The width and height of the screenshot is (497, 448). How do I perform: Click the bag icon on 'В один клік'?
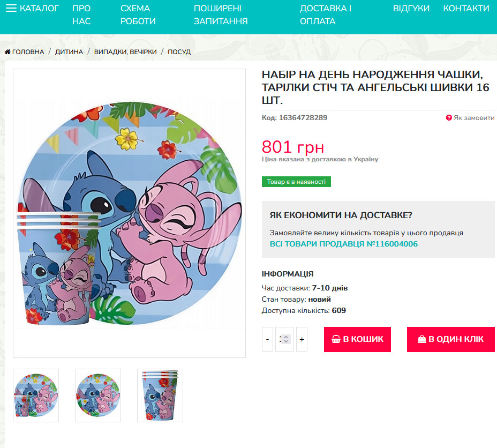pos(422,339)
